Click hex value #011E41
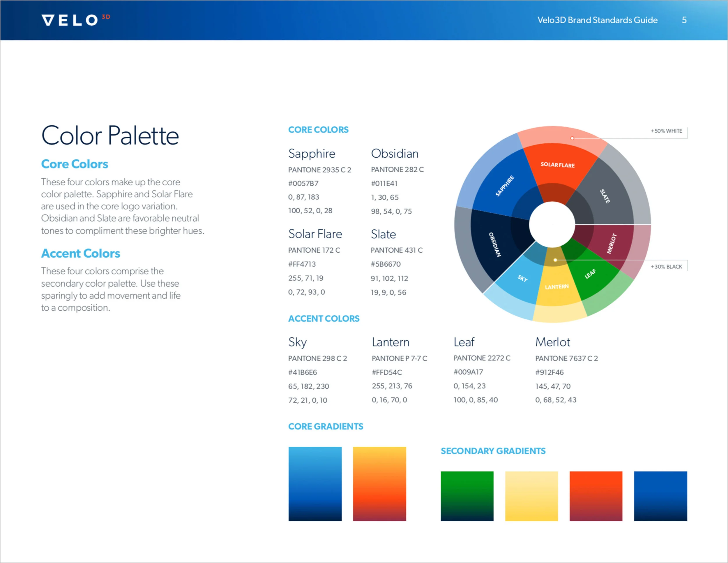 [384, 184]
